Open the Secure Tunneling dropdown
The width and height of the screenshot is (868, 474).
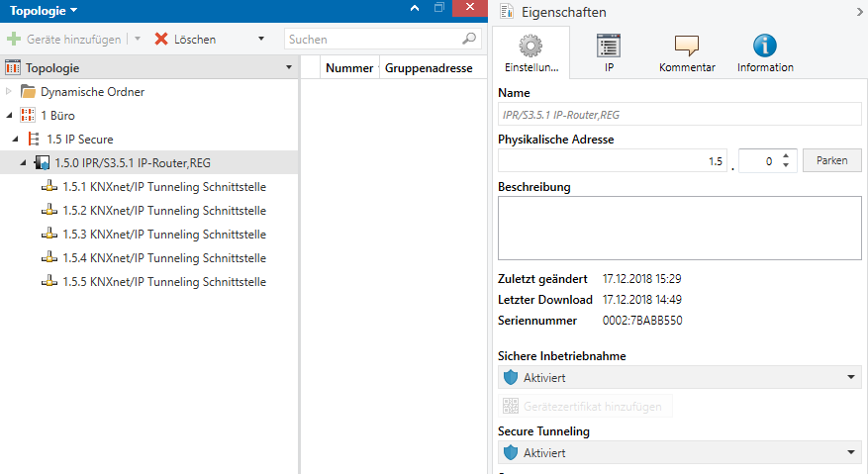coord(679,452)
